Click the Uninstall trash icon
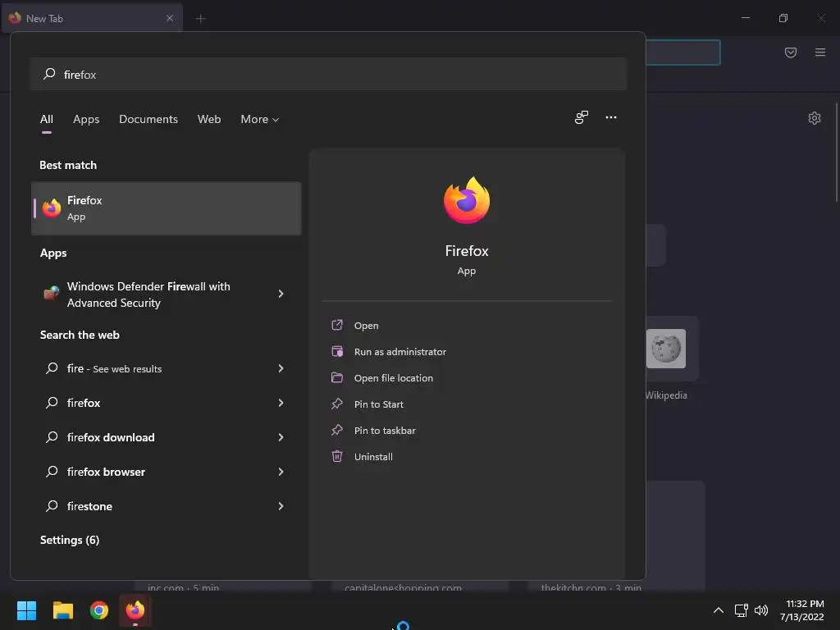The width and height of the screenshot is (840, 630). coord(337,456)
